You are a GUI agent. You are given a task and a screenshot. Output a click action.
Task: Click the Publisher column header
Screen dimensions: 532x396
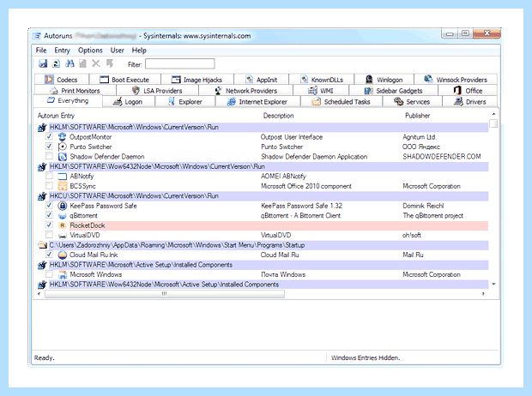(417, 116)
